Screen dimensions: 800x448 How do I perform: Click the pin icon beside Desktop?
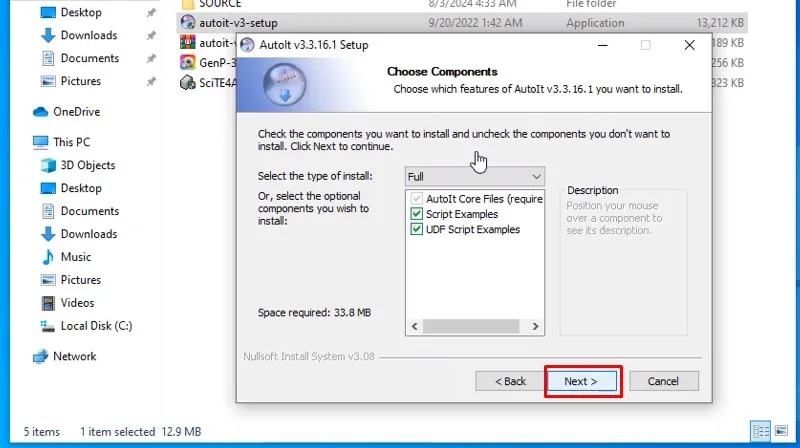[x=151, y=13]
